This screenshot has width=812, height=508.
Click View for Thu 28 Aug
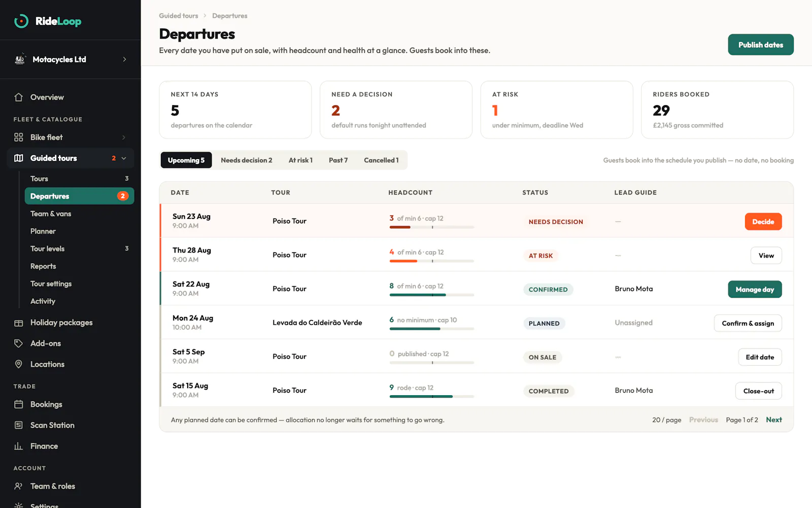[x=766, y=256]
